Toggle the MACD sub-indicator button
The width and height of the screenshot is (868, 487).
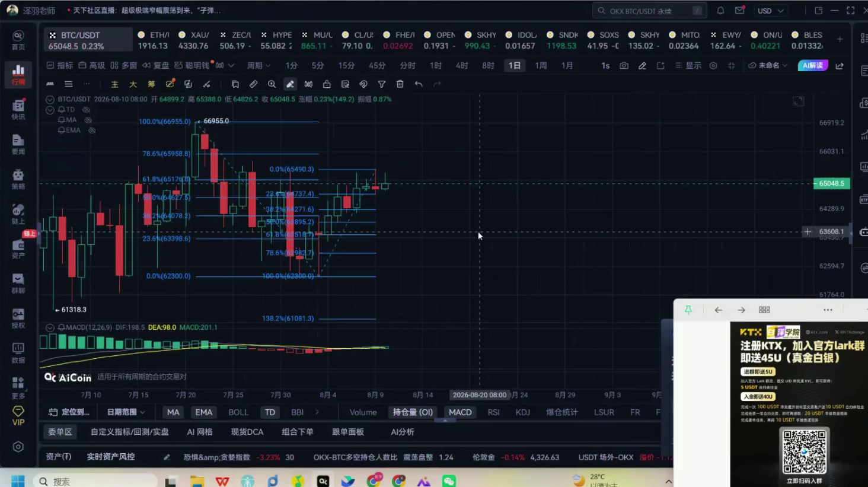[460, 412]
